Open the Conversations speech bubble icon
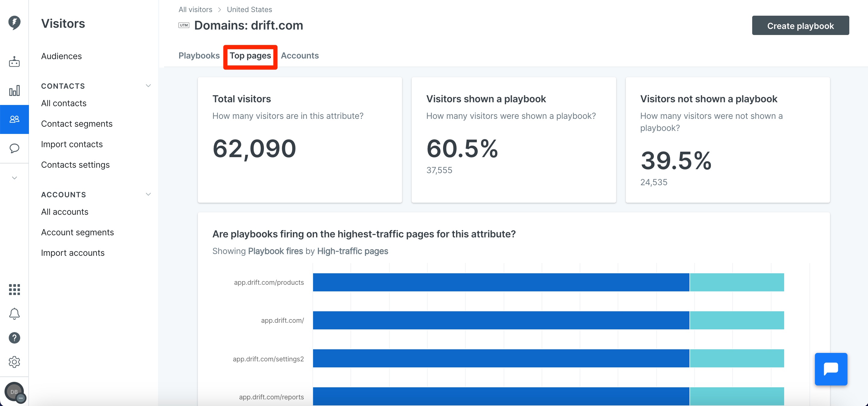Viewport: 868px width, 406px height. click(x=14, y=148)
